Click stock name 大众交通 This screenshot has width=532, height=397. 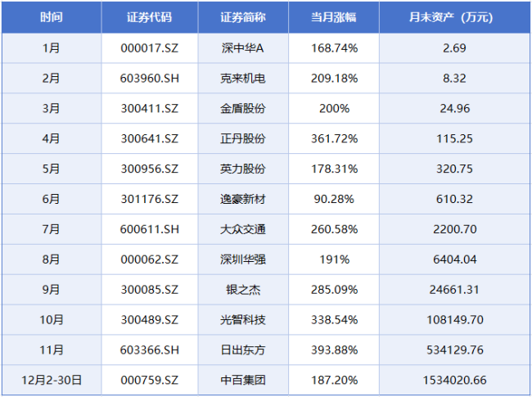[x=243, y=229]
